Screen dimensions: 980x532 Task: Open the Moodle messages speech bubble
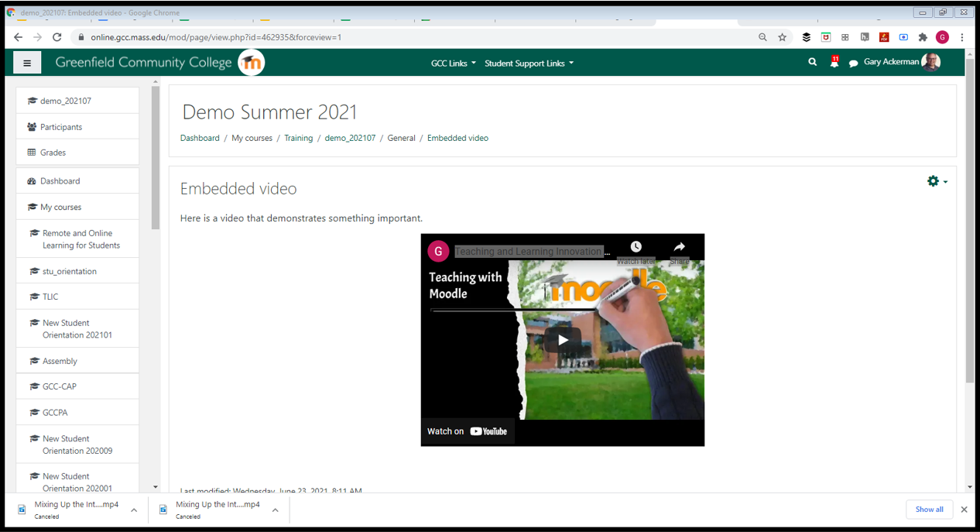853,62
